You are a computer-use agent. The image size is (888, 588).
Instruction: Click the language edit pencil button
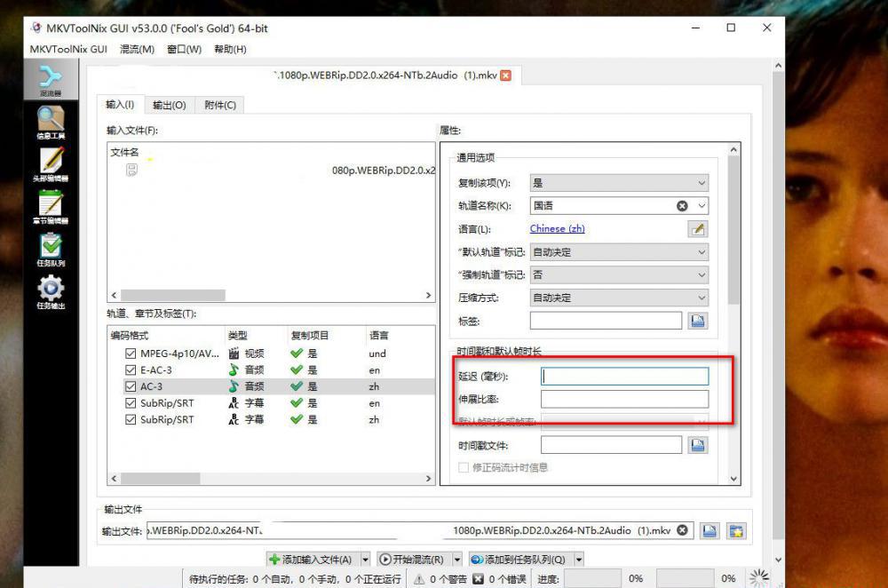698,229
